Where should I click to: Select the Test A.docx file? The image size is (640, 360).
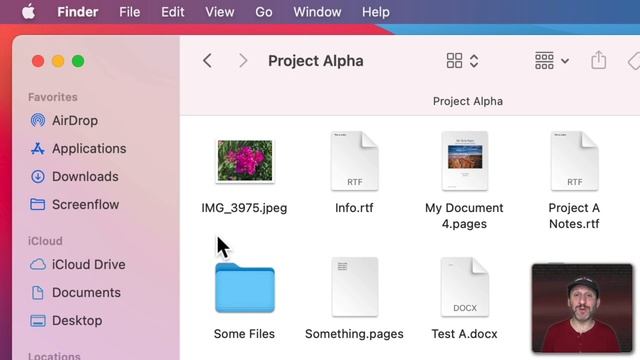(464, 287)
